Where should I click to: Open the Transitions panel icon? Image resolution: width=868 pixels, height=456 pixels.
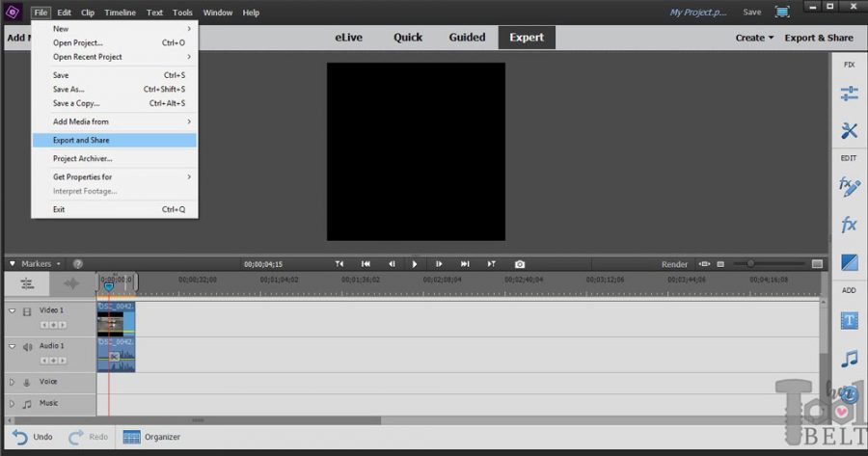pyautogui.click(x=849, y=262)
